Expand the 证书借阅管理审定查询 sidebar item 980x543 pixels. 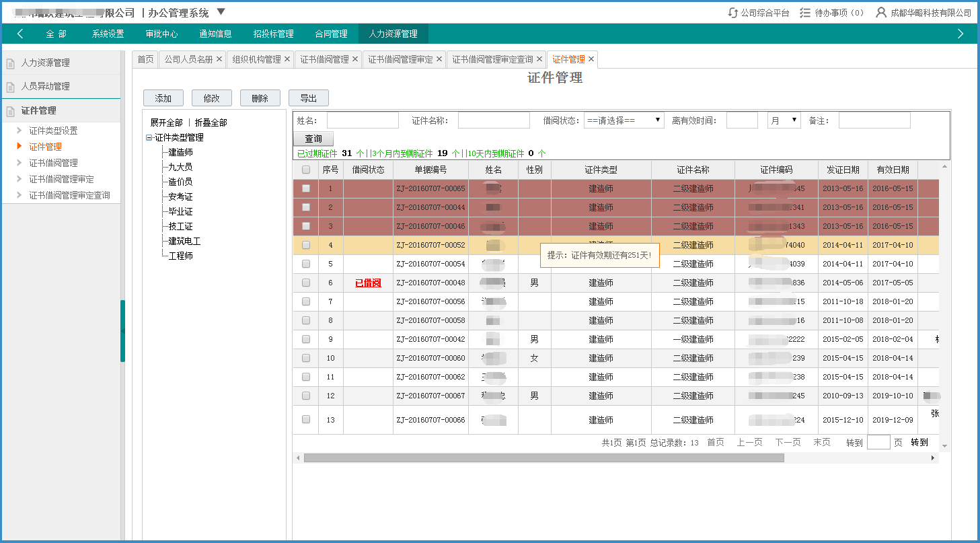click(20, 195)
